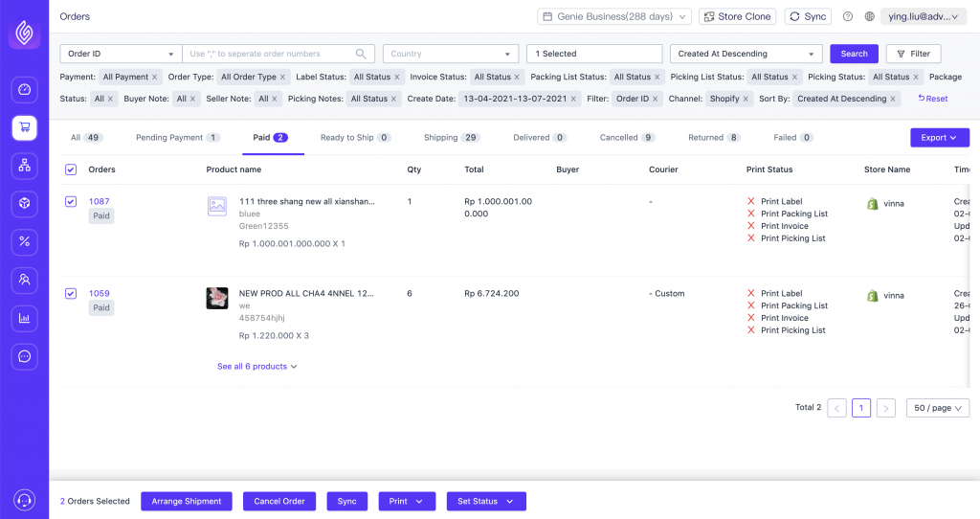Click Shopify icon for order 1087 store
The width and height of the screenshot is (980, 519).
tap(873, 204)
